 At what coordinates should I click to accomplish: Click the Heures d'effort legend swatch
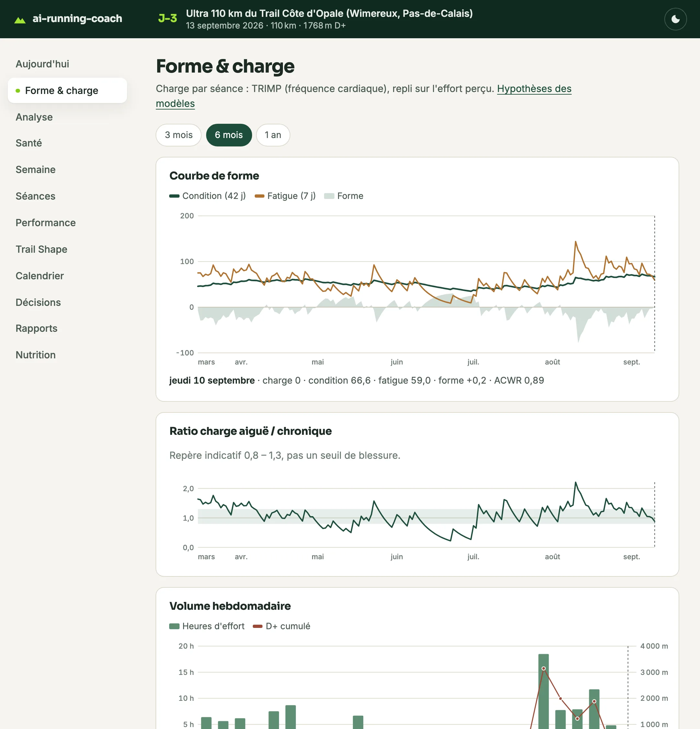pos(174,626)
